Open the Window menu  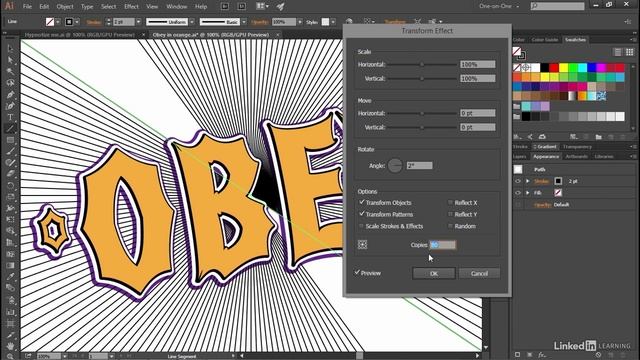(176, 7)
